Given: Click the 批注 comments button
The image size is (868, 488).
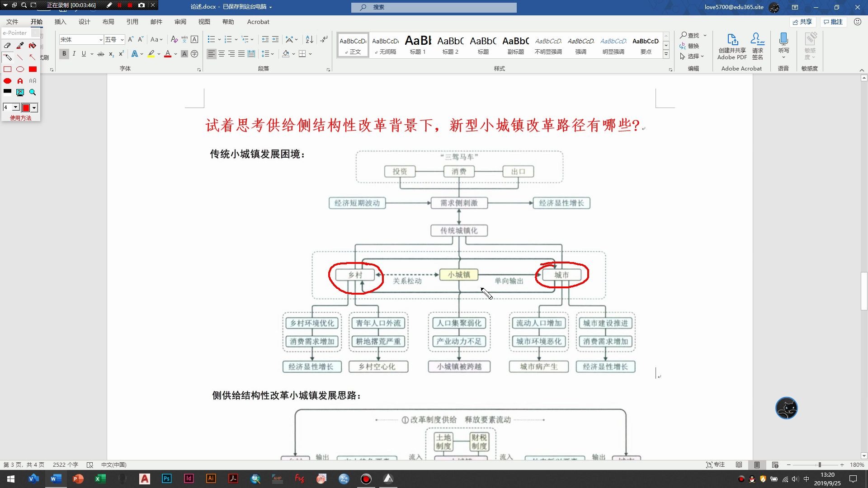Looking at the screenshot, I should [x=833, y=22].
